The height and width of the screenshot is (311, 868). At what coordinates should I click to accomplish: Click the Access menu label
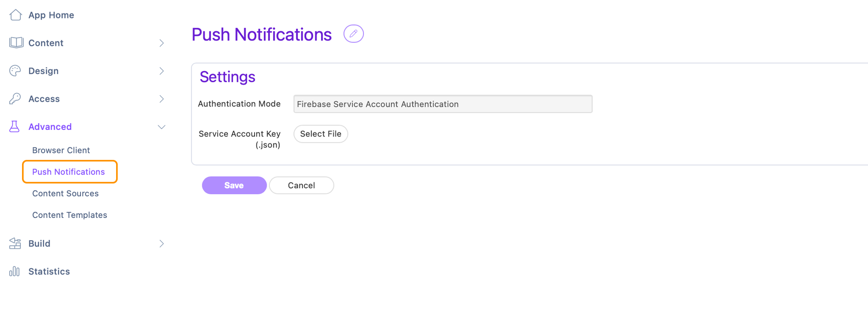click(44, 99)
